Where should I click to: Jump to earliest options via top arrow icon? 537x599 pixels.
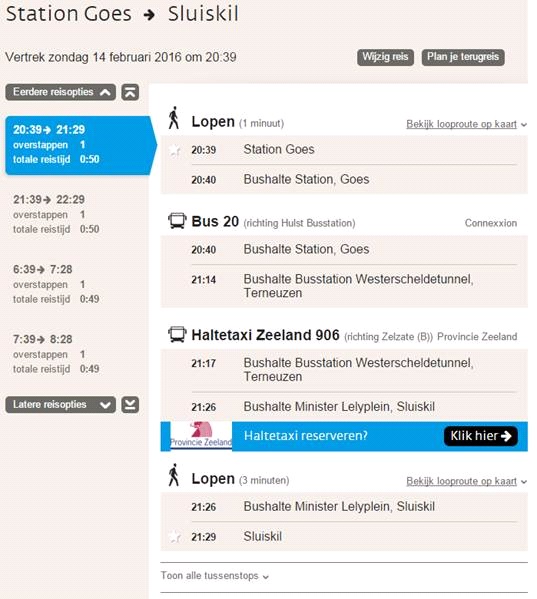pyautogui.click(x=130, y=92)
